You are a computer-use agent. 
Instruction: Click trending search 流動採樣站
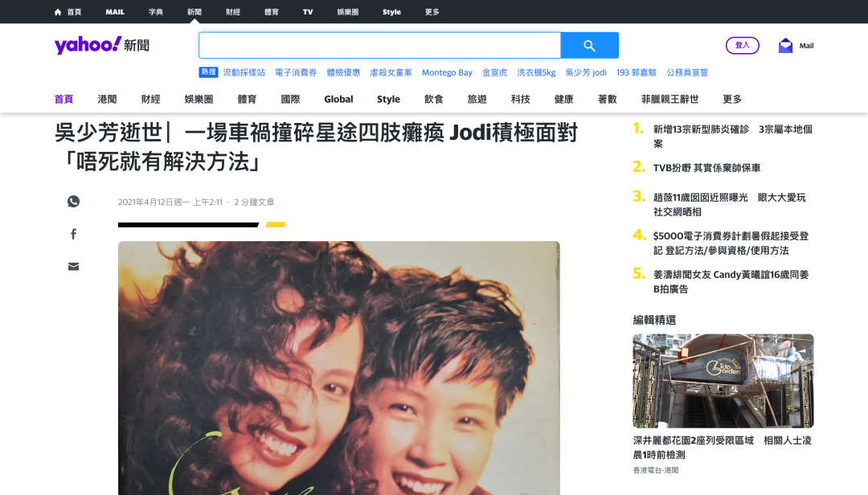(x=244, y=72)
